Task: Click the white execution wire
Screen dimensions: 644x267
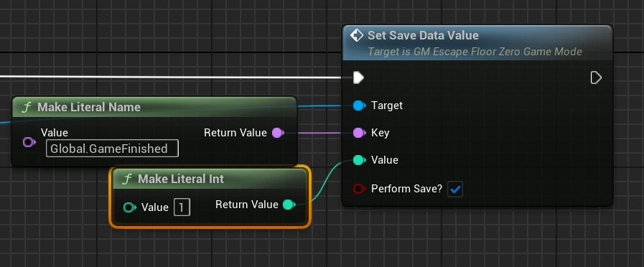Action: (x=170, y=77)
